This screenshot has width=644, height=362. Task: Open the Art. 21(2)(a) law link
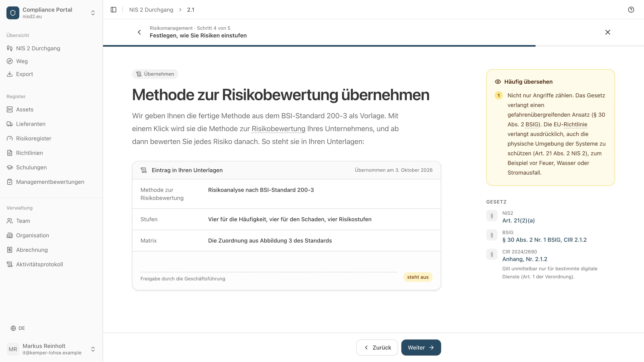coord(518,221)
